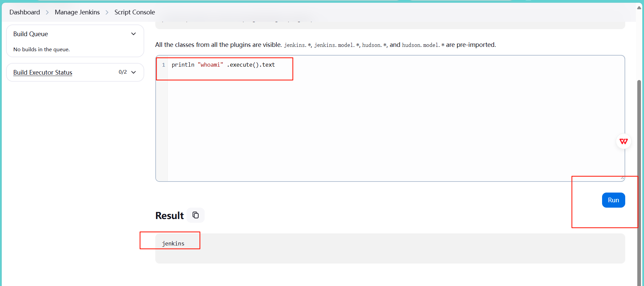
Task: Collapse Build Executor Status chevron
Action: (x=133, y=72)
